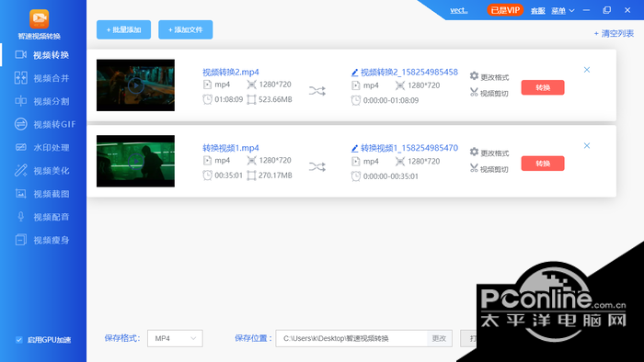The image size is (644, 362).
Task: Maximize the application window
Action: coord(607,10)
